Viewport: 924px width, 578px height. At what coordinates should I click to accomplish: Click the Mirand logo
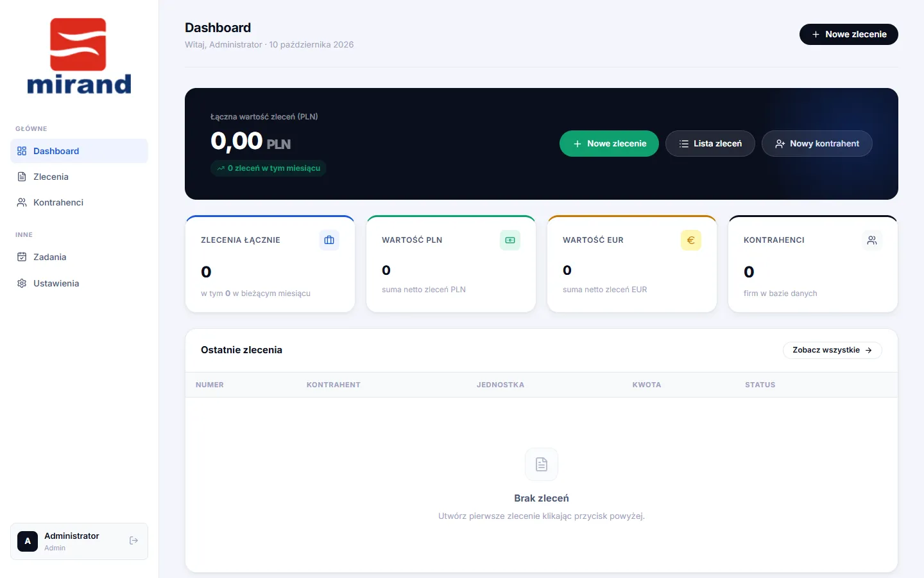pyautogui.click(x=79, y=57)
